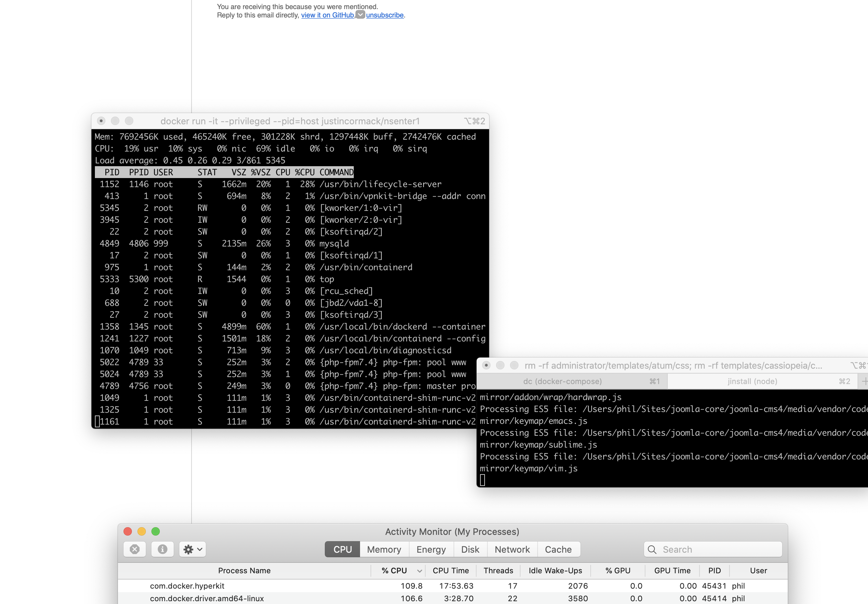Click mirror/keymap/emacs.js line in terminal
Screen dimensions: 868x604
click(533, 421)
